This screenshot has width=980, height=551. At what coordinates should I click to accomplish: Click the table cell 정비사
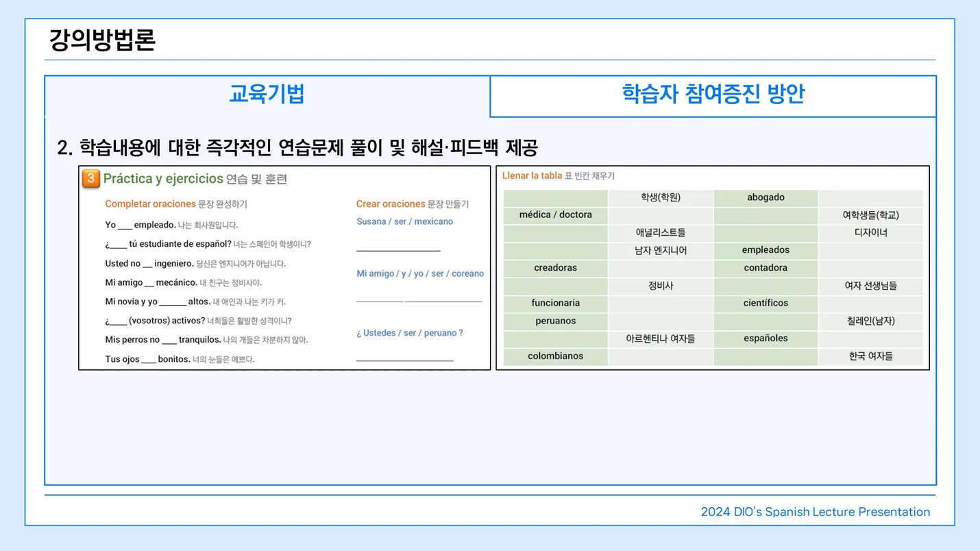tap(661, 286)
